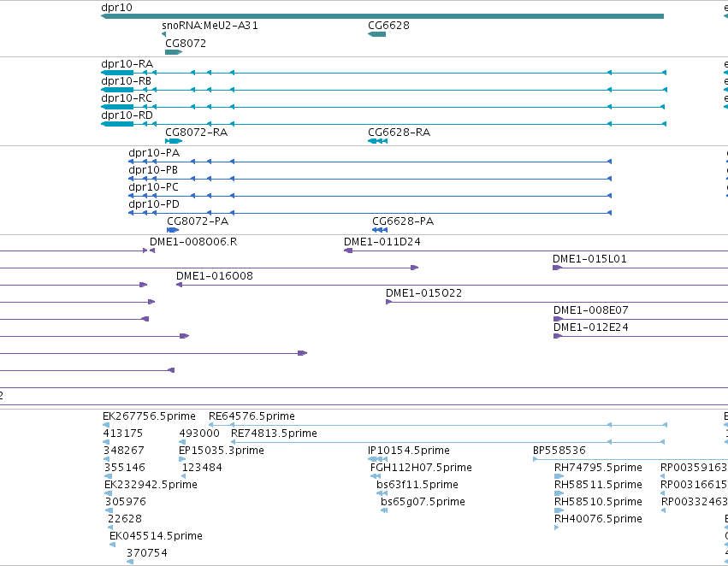Click the dpr10-PD protein label

[x=154, y=204]
